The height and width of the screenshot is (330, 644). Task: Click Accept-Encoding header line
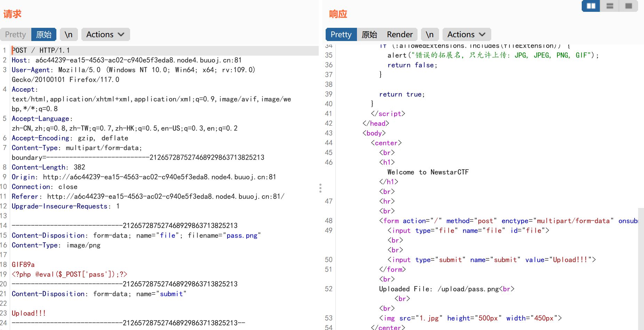click(70, 138)
